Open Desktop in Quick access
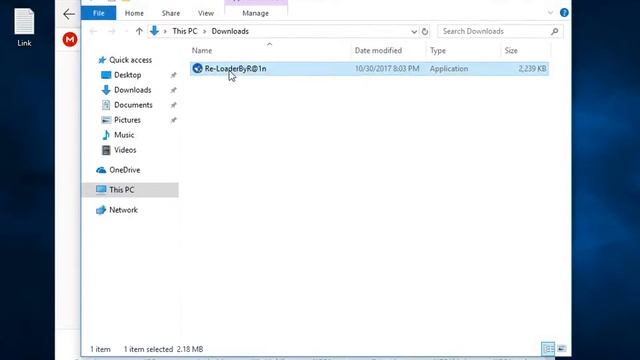The height and width of the screenshot is (360, 640). coord(128,75)
